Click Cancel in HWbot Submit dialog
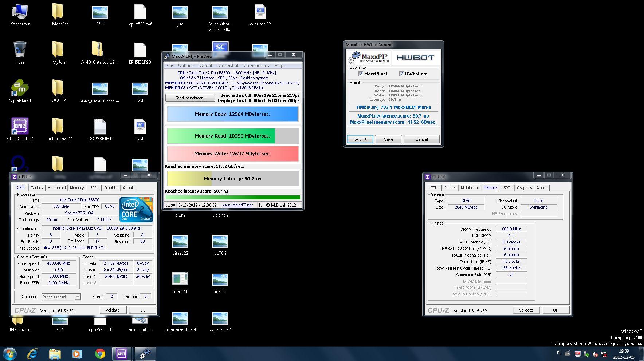644x361 pixels. 422,139
